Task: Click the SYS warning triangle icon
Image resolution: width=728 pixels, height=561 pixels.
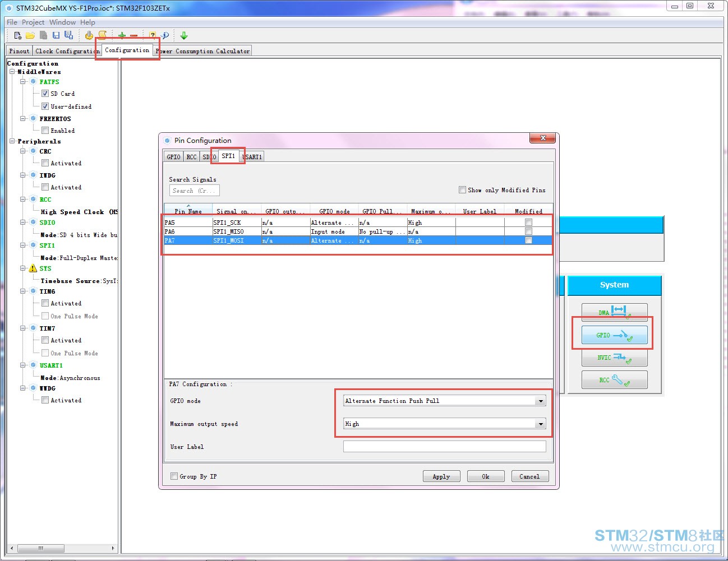Action: (33, 268)
